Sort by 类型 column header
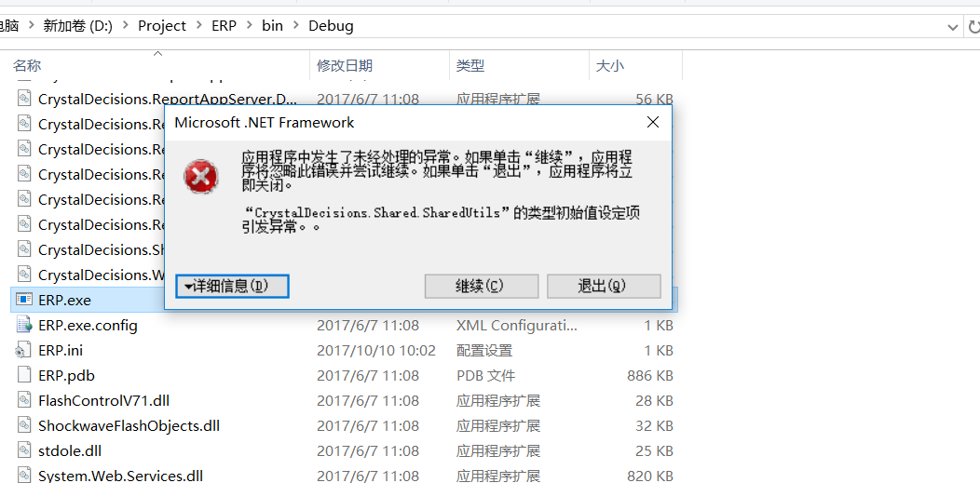The image size is (980, 483). point(470,65)
